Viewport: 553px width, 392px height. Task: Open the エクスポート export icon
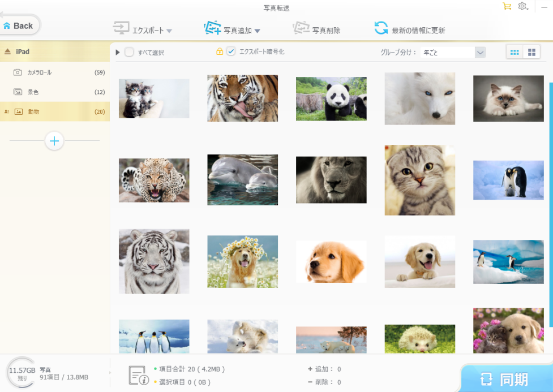coord(121,28)
